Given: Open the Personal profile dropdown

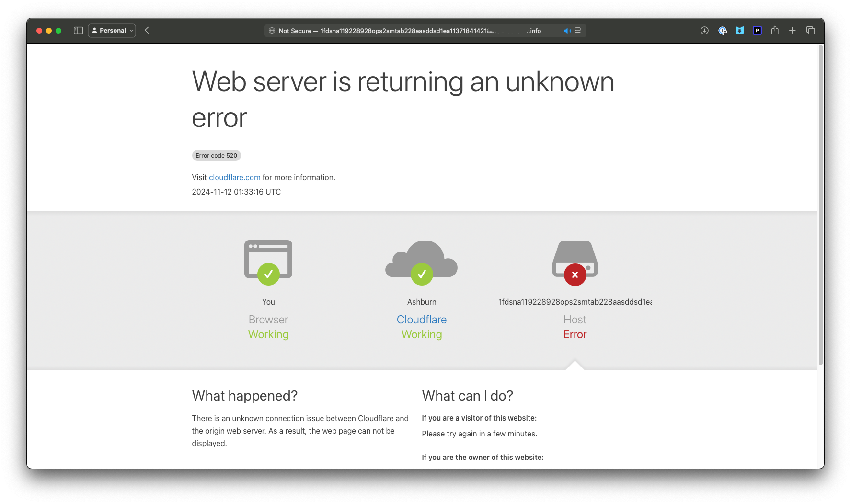Looking at the screenshot, I should click(x=112, y=31).
